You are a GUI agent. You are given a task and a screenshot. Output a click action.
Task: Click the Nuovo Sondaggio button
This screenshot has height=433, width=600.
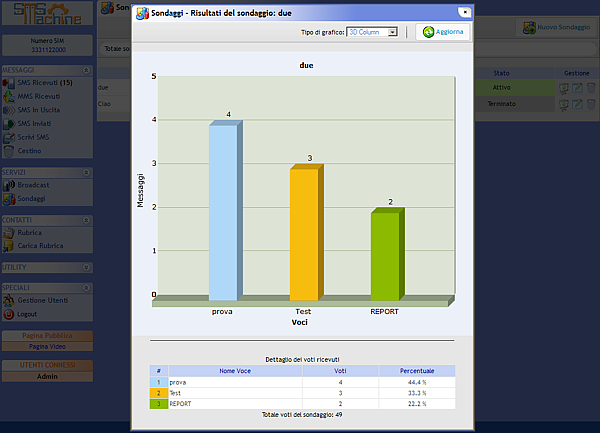point(557,27)
